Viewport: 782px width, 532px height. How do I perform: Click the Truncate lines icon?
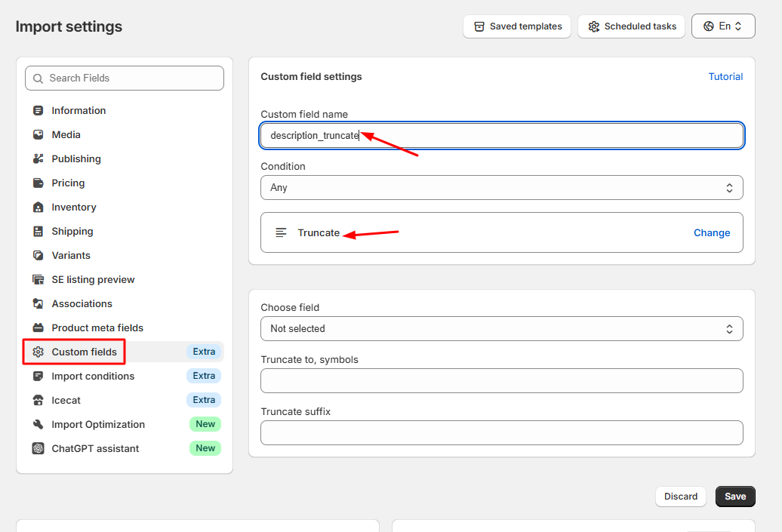coord(282,232)
